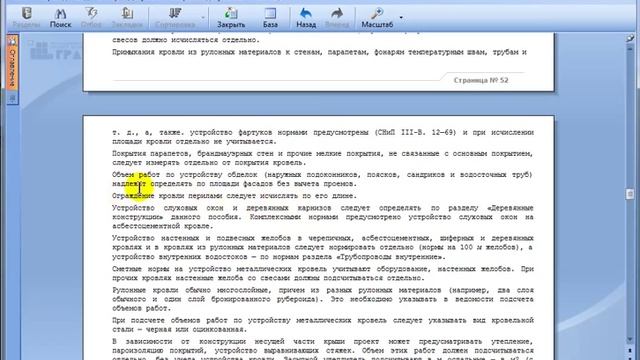Screen dimensions: 640x360
Task: Click the text 'свесов должно исчисляться отдельно'
Action: (186, 40)
